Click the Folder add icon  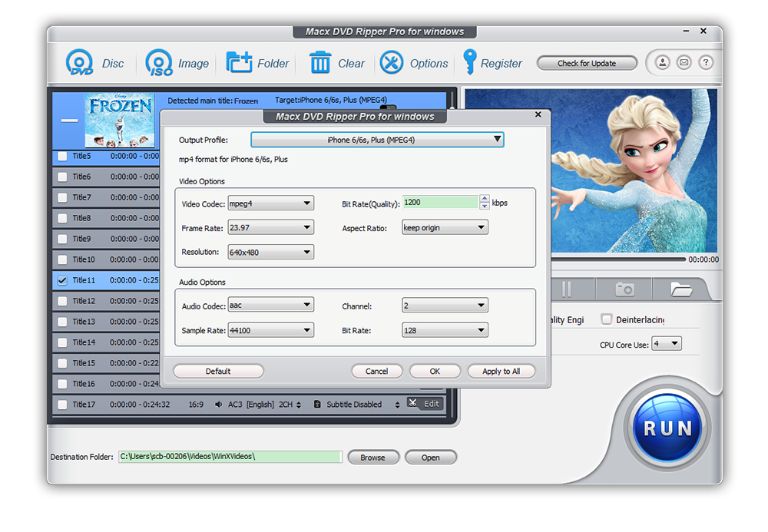(x=239, y=62)
